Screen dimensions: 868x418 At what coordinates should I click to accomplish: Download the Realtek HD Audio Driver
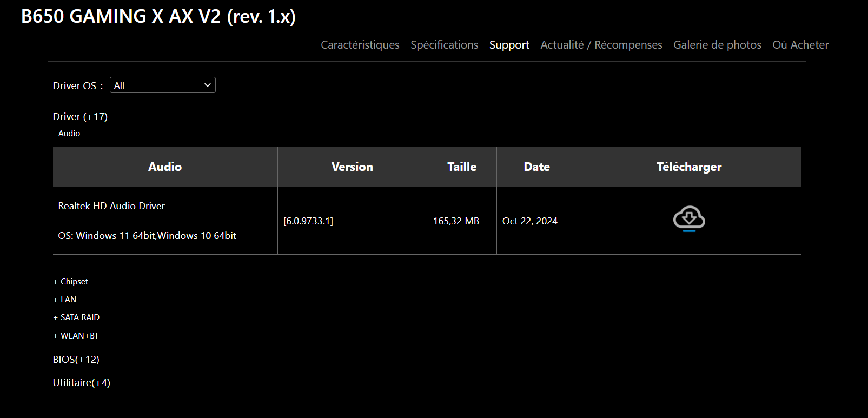(688, 218)
